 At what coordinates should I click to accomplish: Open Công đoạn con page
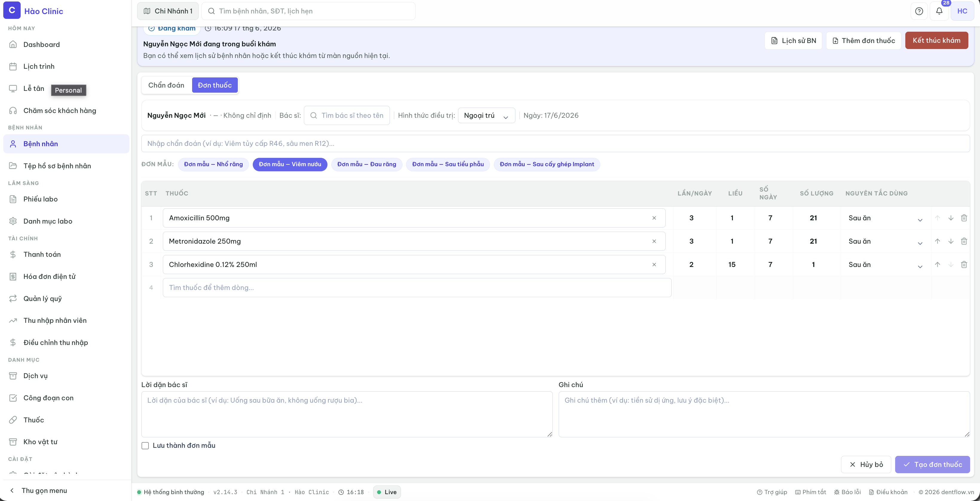[x=66, y=398]
